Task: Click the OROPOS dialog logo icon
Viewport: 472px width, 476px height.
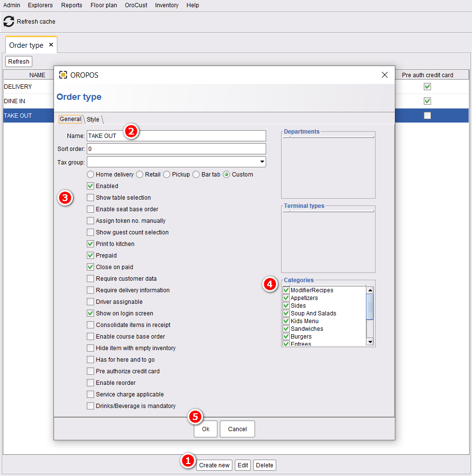Action: tap(63, 75)
